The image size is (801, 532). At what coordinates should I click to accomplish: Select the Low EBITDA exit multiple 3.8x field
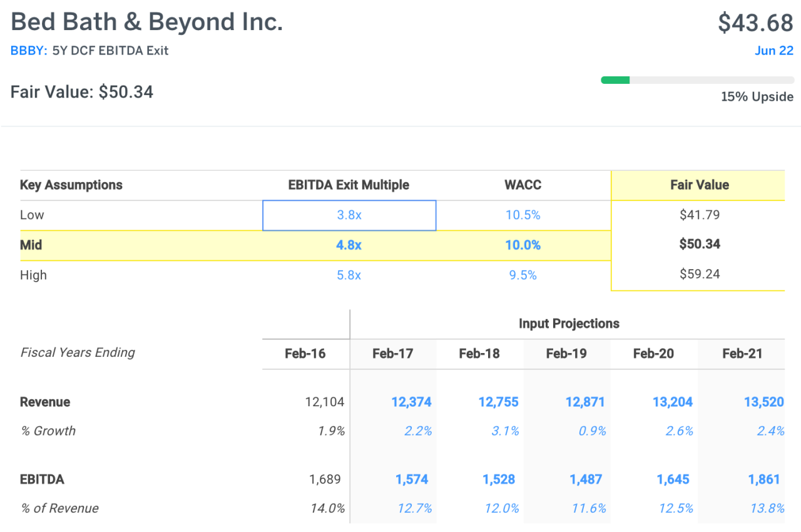349,215
